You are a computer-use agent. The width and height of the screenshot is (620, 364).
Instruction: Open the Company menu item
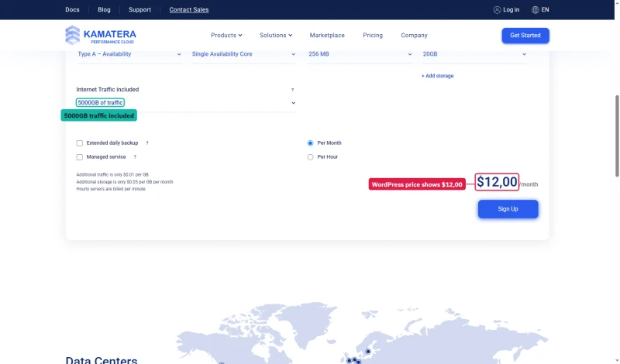click(414, 35)
